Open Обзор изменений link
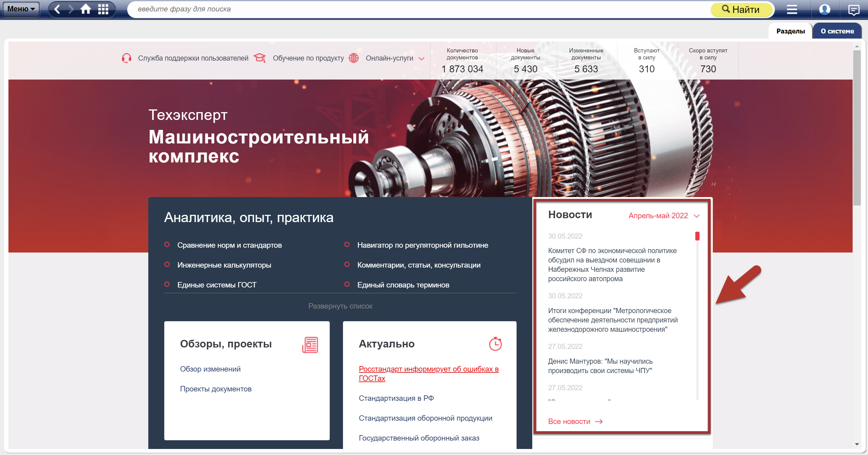Image resolution: width=868 pixels, height=455 pixels. coord(210,369)
